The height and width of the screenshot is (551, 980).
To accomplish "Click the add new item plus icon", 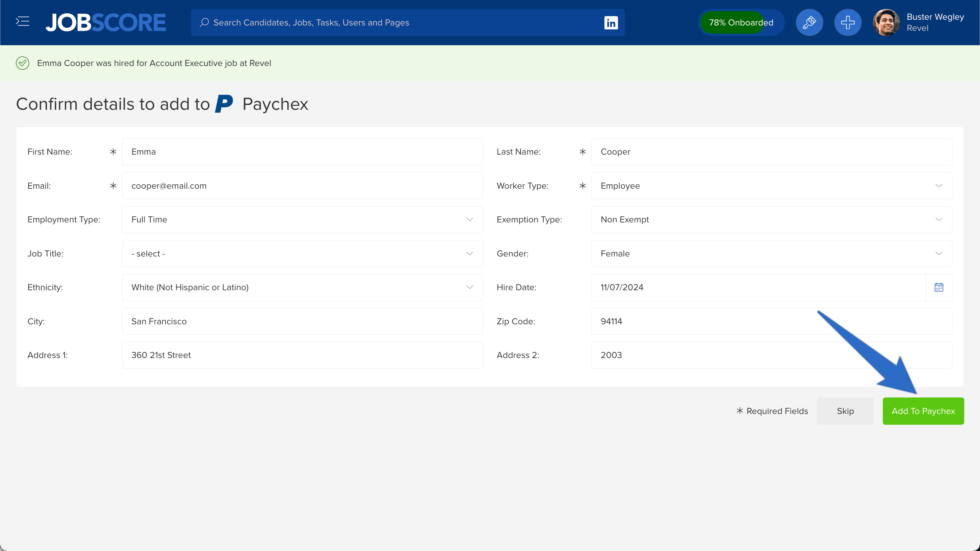I will pos(847,22).
